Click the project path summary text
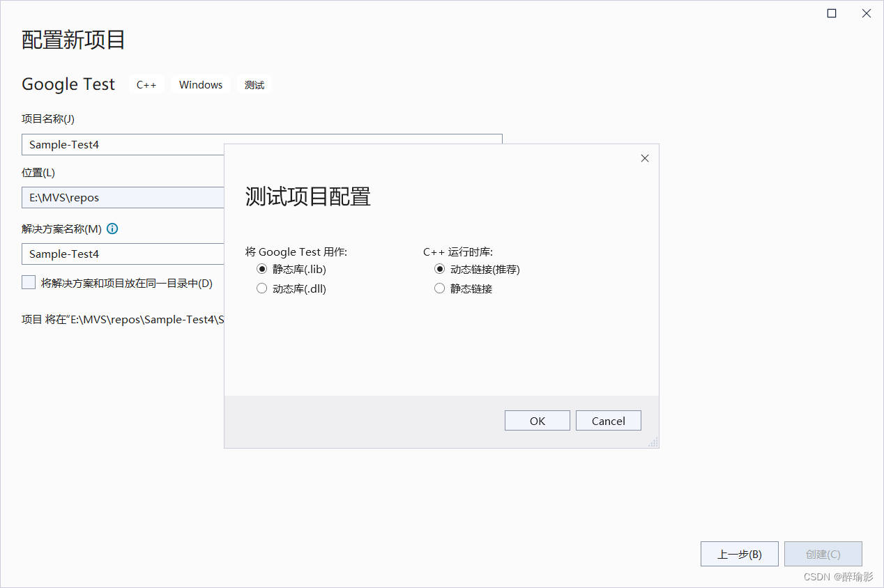 (123, 320)
